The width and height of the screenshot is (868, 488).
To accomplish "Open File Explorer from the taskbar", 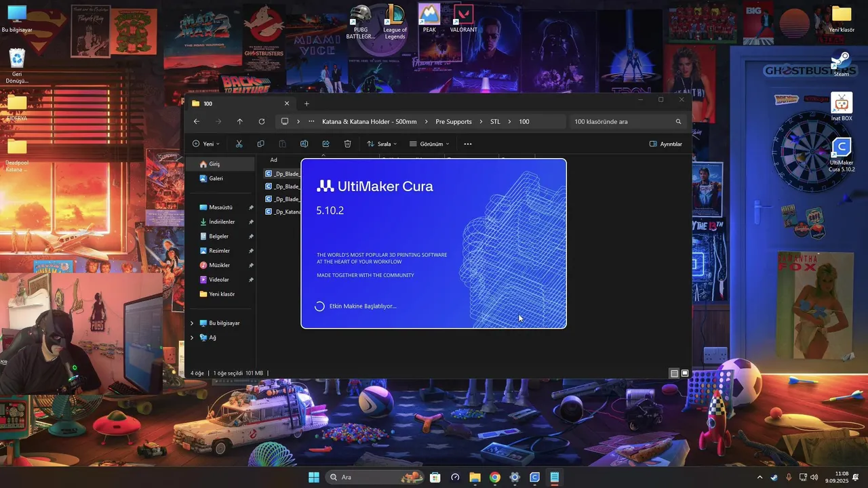I will click(x=475, y=477).
